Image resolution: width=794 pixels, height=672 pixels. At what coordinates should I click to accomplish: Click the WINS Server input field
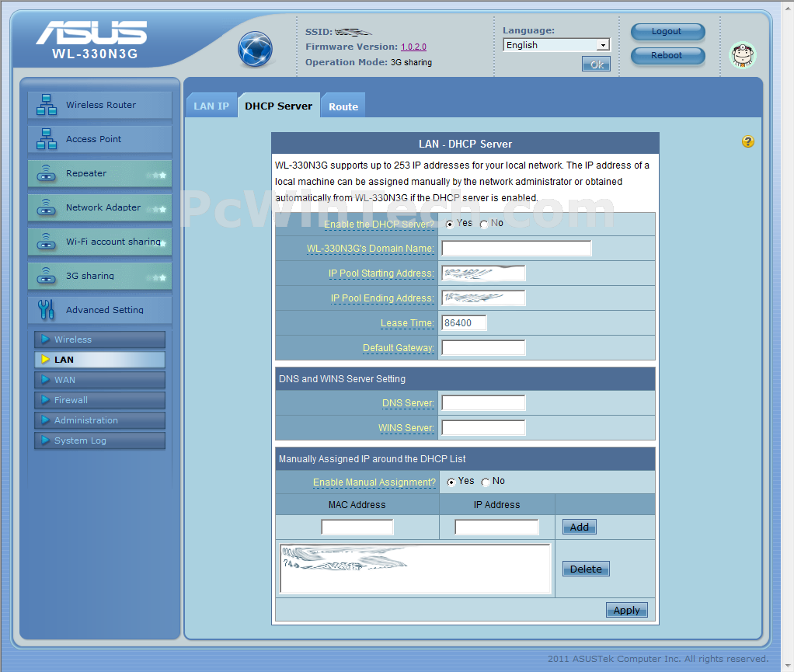click(483, 427)
